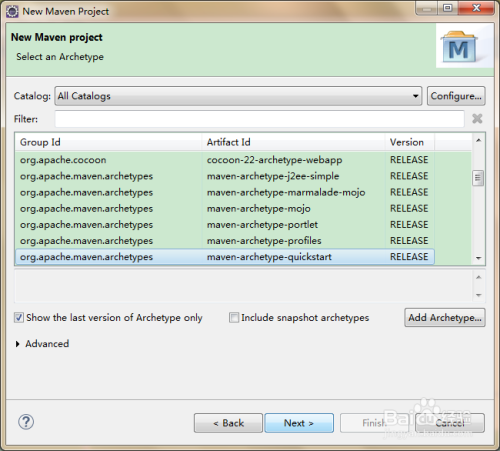
Task: Sort by the Version column header
Action: pos(410,142)
